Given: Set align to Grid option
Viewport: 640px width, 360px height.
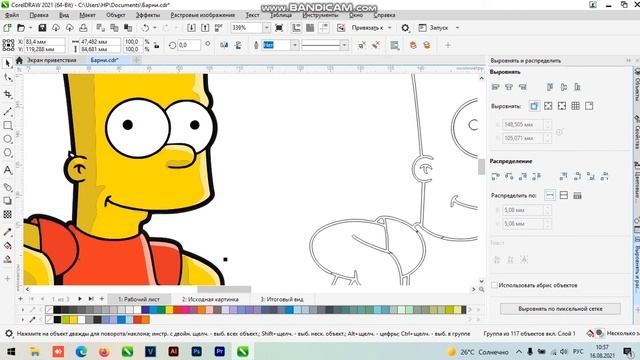Looking at the screenshot, I should pos(576,106).
